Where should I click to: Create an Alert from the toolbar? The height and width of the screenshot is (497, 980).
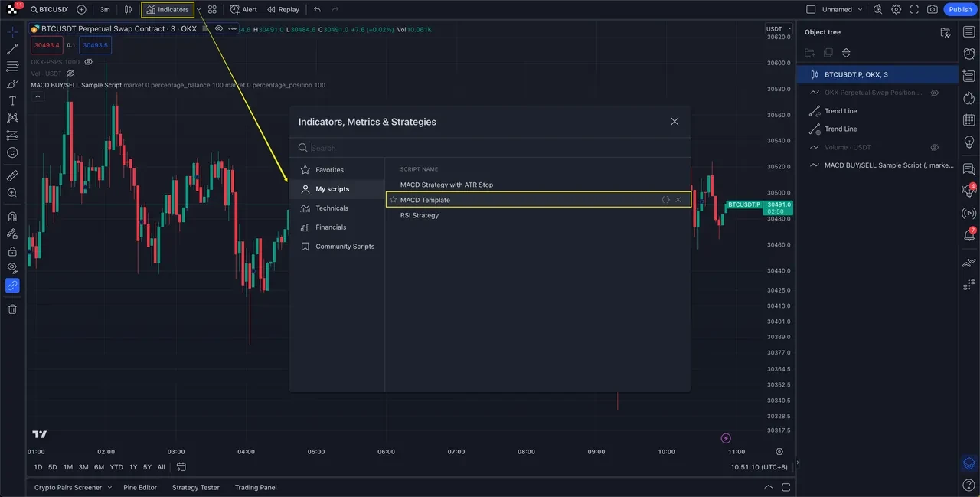click(243, 10)
